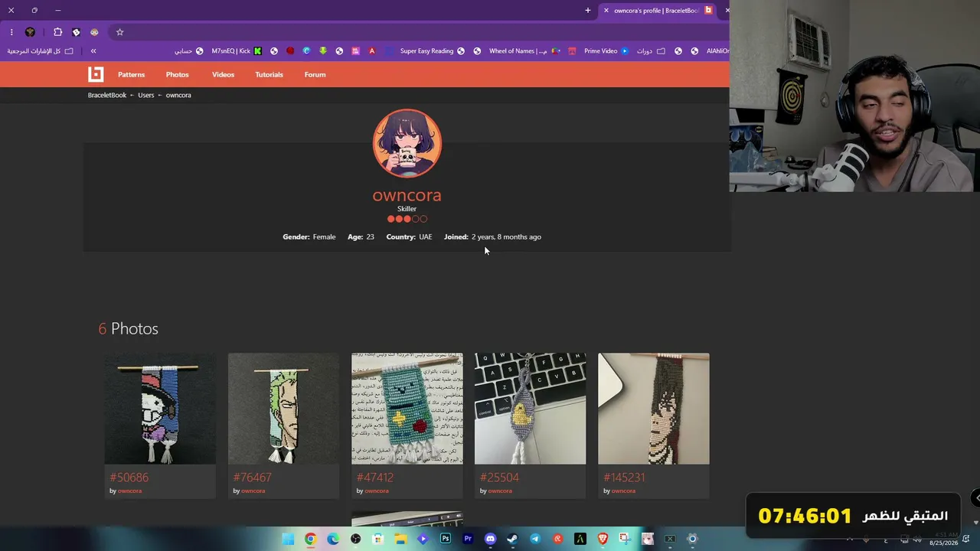Viewport: 980px width, 551px height.
Task: Open photo thumbnail #145231
Action: (653, 409)
